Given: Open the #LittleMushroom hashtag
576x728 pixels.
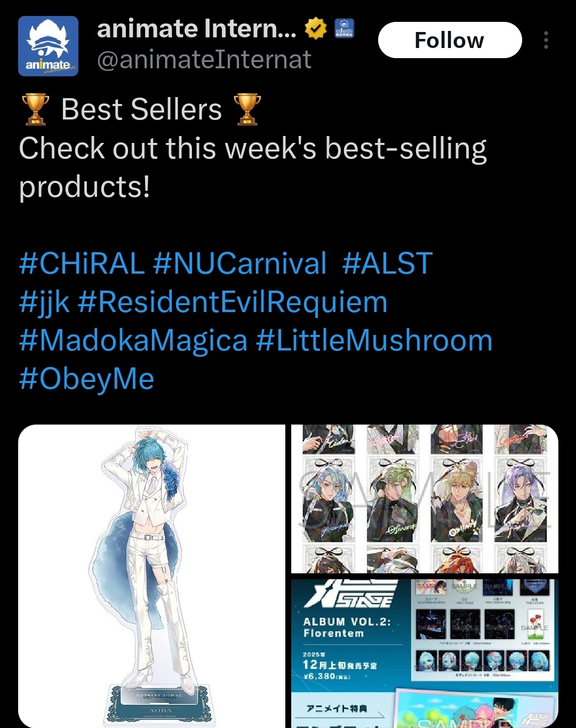Looking at the screenshot, I should 374,340.
